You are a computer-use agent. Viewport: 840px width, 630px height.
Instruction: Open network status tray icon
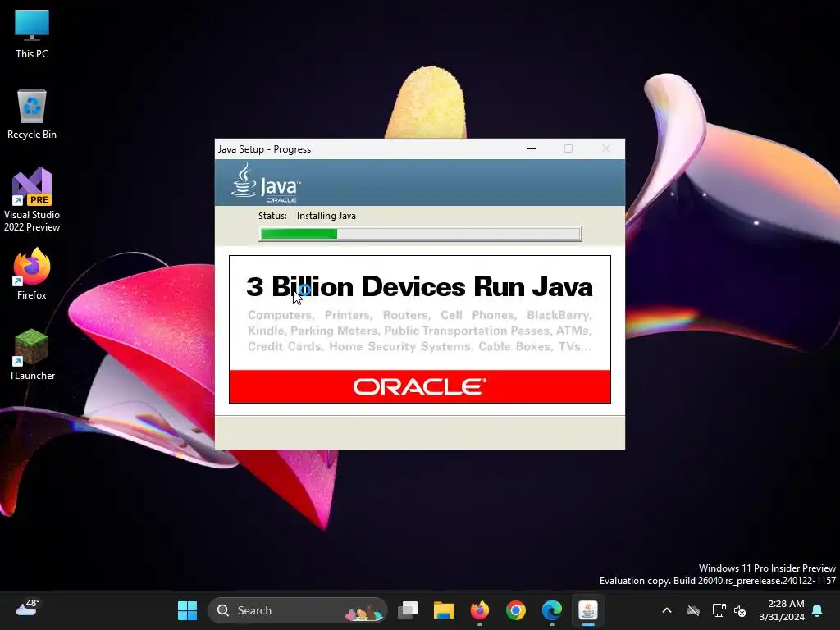719,610
